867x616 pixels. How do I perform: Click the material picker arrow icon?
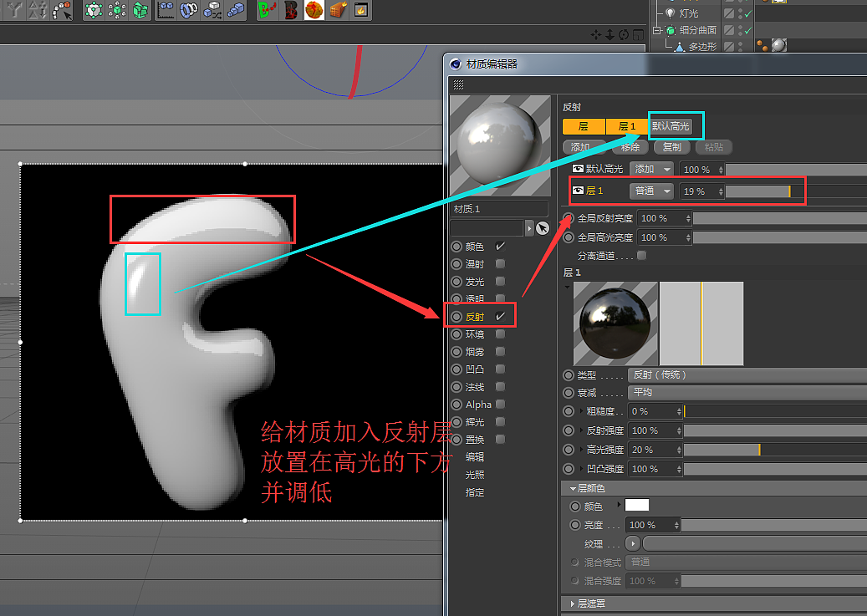pos(543,228)
